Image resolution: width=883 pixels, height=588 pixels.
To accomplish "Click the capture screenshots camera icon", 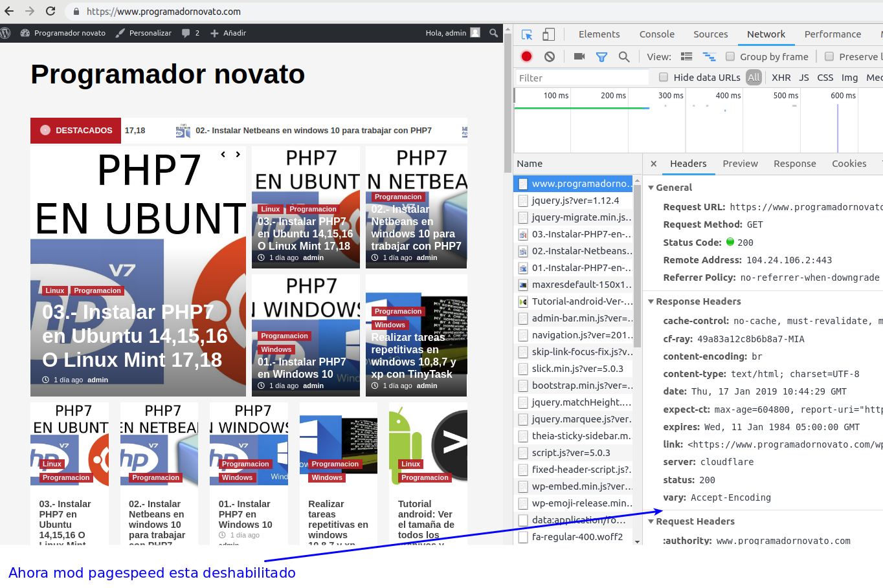I will [x=579, y=57].
